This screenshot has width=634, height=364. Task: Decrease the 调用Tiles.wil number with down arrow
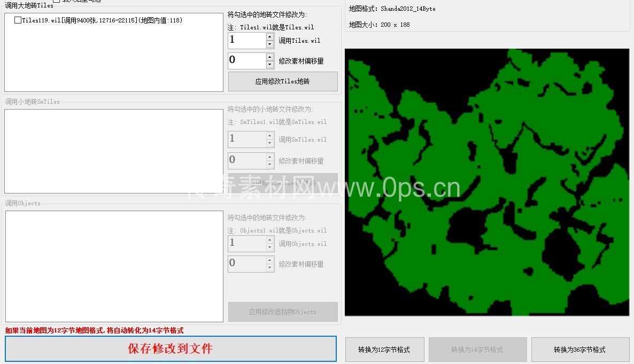pos(270,44)
